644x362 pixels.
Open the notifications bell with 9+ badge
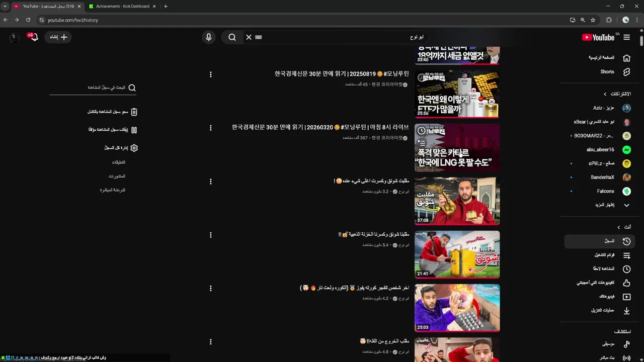pos(33,37)
